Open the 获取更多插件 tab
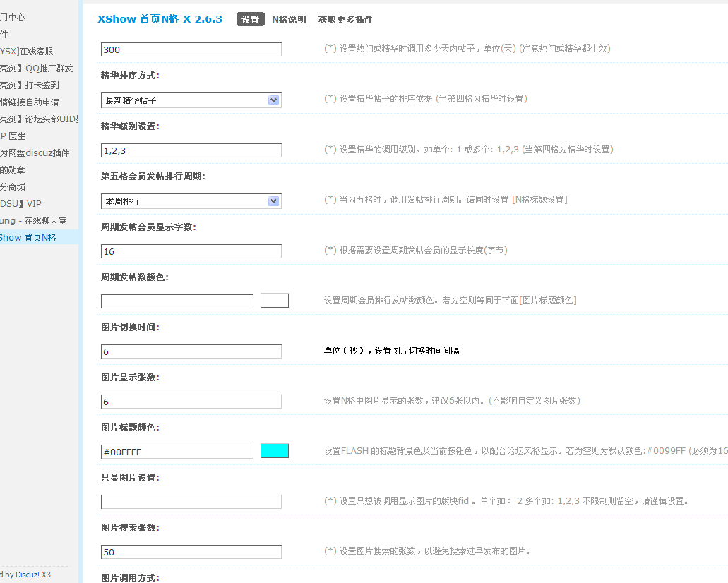 (x=344, y=20)
